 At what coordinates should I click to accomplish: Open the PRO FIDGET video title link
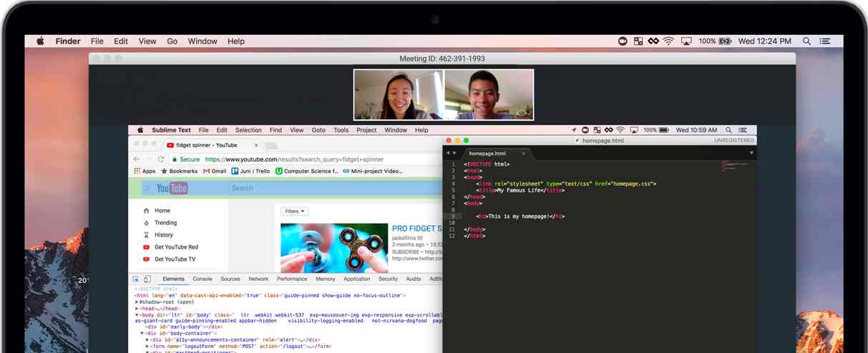click(x=416, y=229)
